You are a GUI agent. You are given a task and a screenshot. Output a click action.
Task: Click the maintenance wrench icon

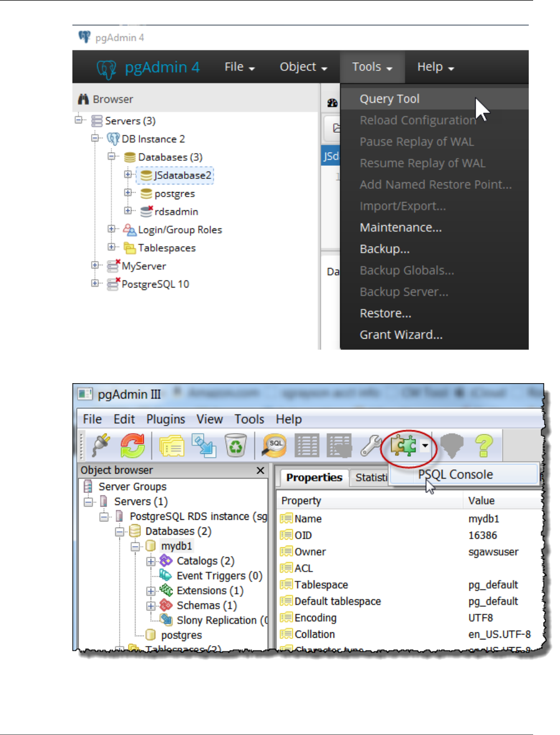[x=371, y=445]
